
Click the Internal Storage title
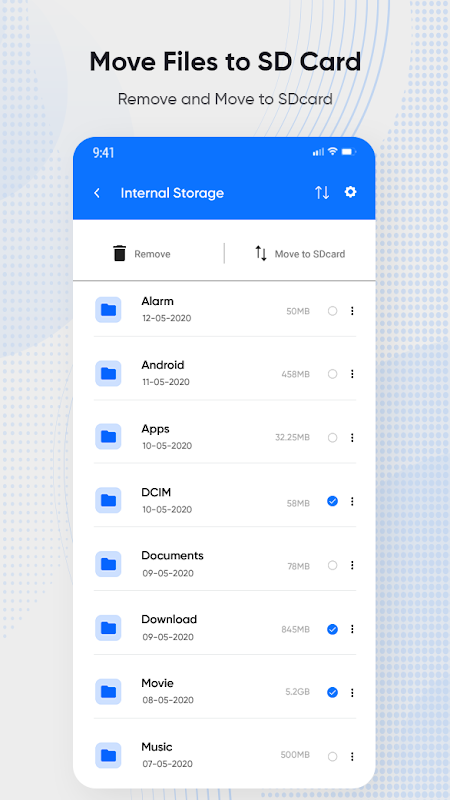click(x=172, y=193)
